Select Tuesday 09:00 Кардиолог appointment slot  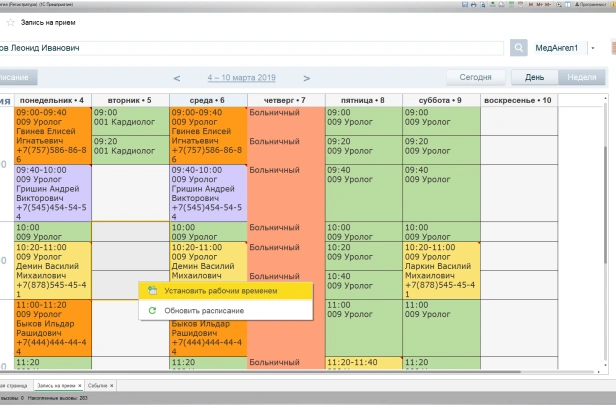[x=130, y=118]
